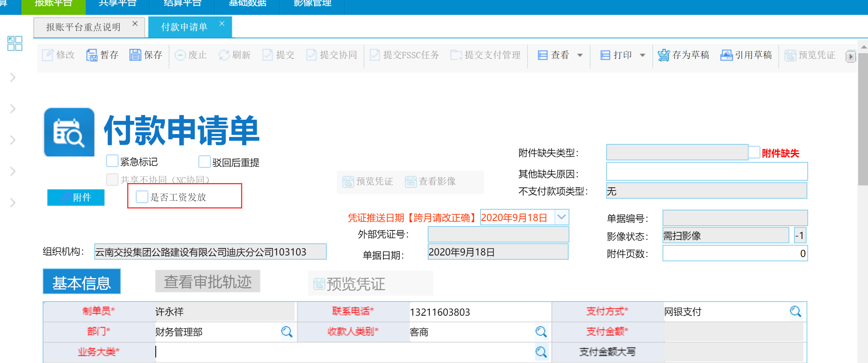Screen dimensions: 868x363
Task: Click the 附件 attachment button
Action: (x=76, y=198)
